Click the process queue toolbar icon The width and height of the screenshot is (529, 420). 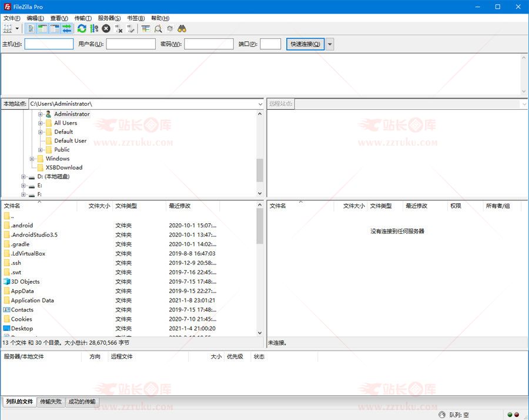click(x=94, y=28)
